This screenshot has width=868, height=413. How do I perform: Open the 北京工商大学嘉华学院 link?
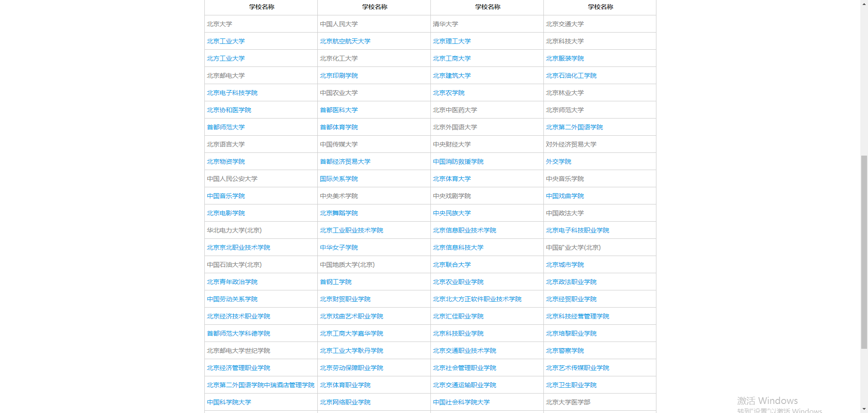pyautogui.click(x=351, y=333)
